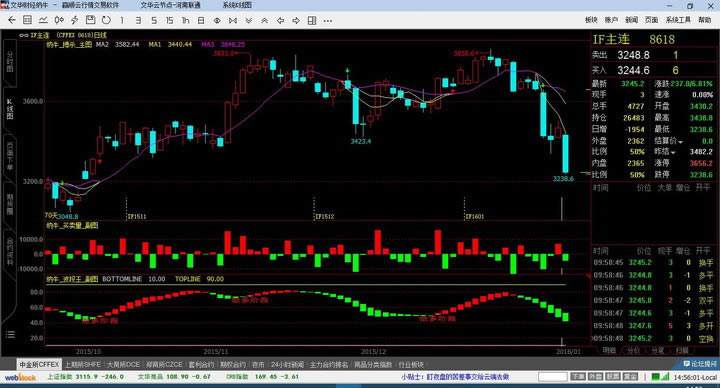Screen dimensions: 720x388
Task: Expand the double chevron down icon
Action: coord(248,20)
